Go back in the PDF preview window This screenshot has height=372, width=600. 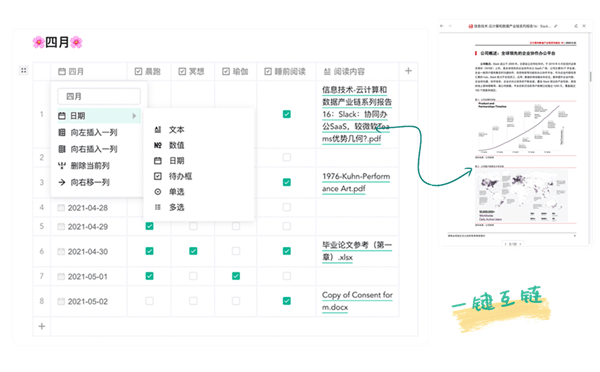click(x=442, y=26)
